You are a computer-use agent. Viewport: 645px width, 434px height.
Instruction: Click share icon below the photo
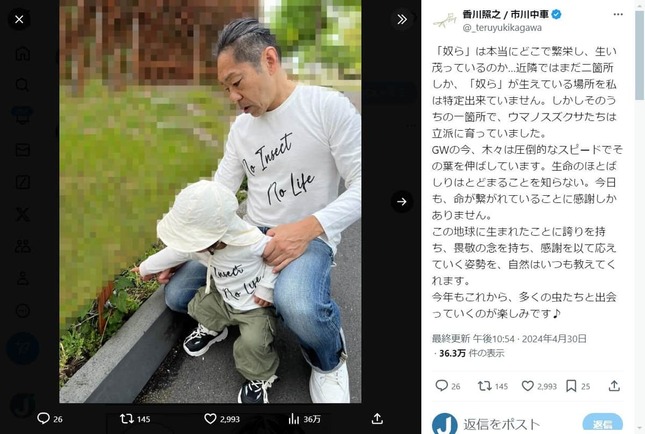[377, 419]
